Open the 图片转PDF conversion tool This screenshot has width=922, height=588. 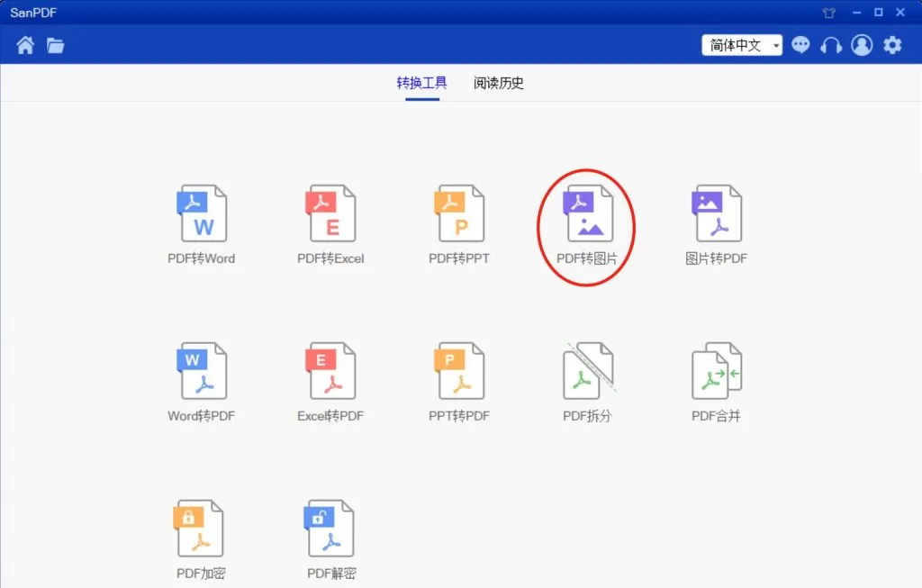pos(716,224)
